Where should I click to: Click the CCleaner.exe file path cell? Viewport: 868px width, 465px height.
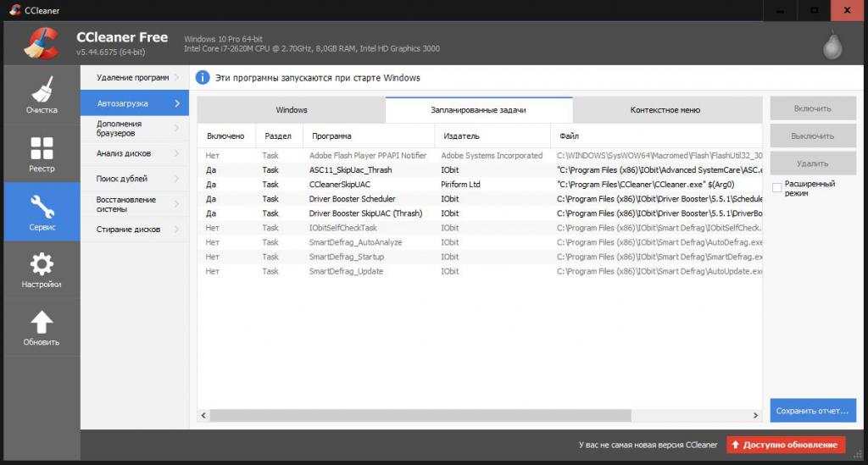[645, 184]
